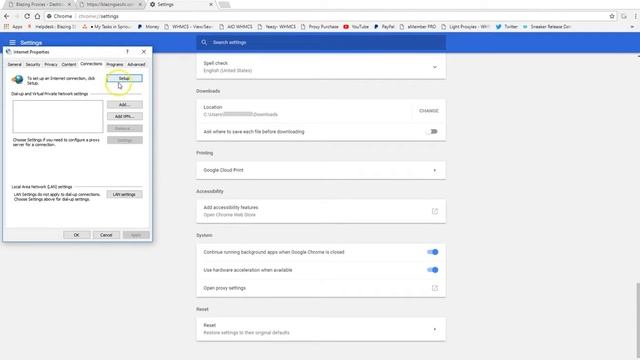Open the YouTube bookmark
Viewport: 640px width, 360px height.
point(356,27)
